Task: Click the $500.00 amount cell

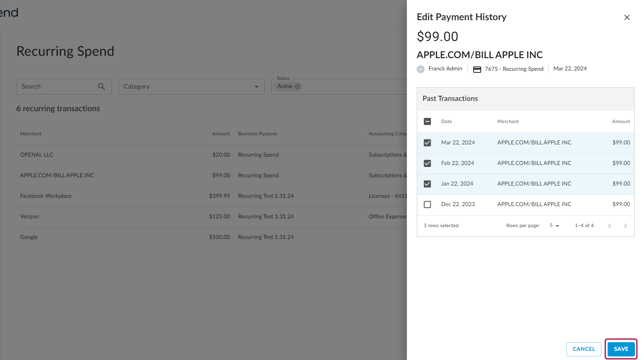Action: tap(219, 237)
